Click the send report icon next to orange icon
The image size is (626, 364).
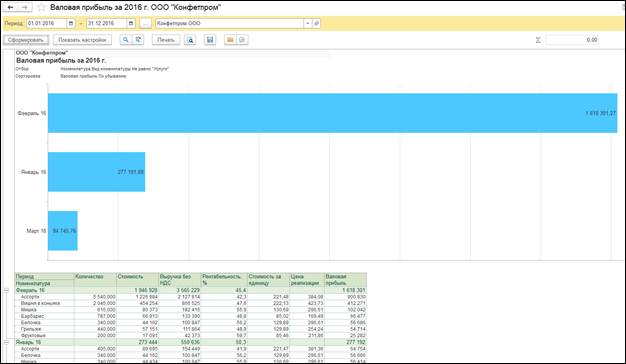click(242, 40)
